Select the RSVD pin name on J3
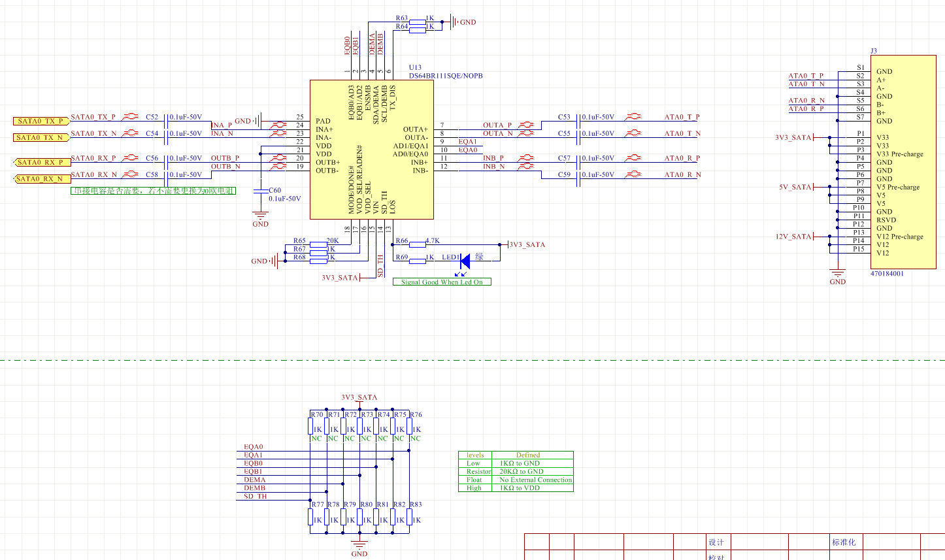The height and width of the screenshot is (560, 945). coord(886,220)
